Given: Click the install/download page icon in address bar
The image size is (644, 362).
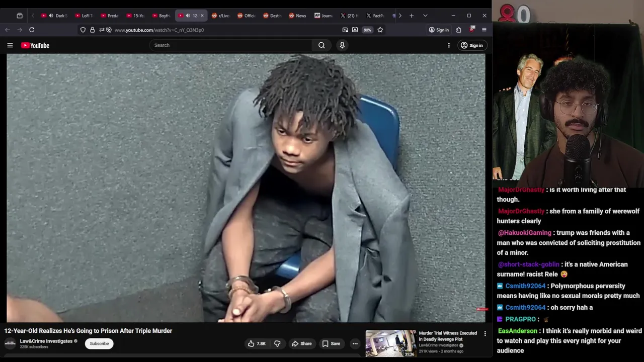Looking at the screenshot, I should coord(355,30).
